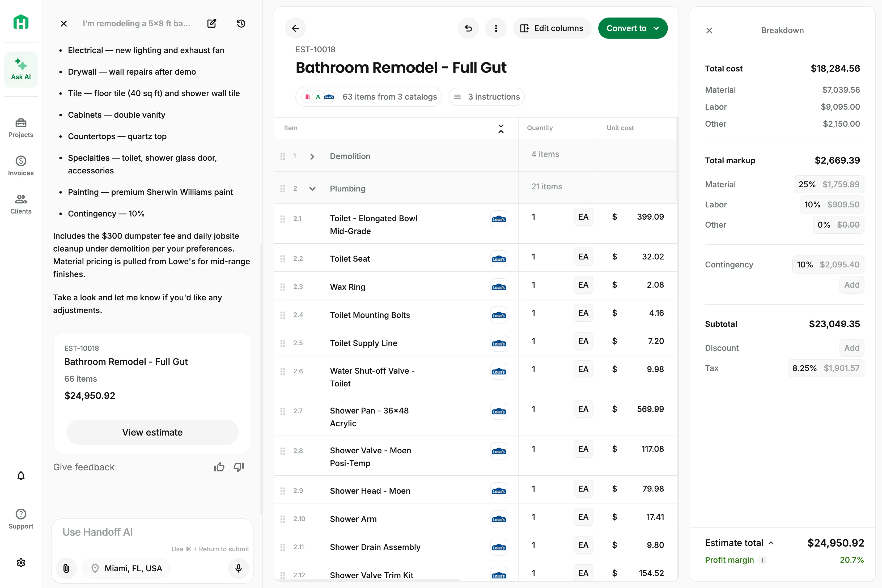Open the more options menu
Screen dimensions: 882x588
point(496,28)
